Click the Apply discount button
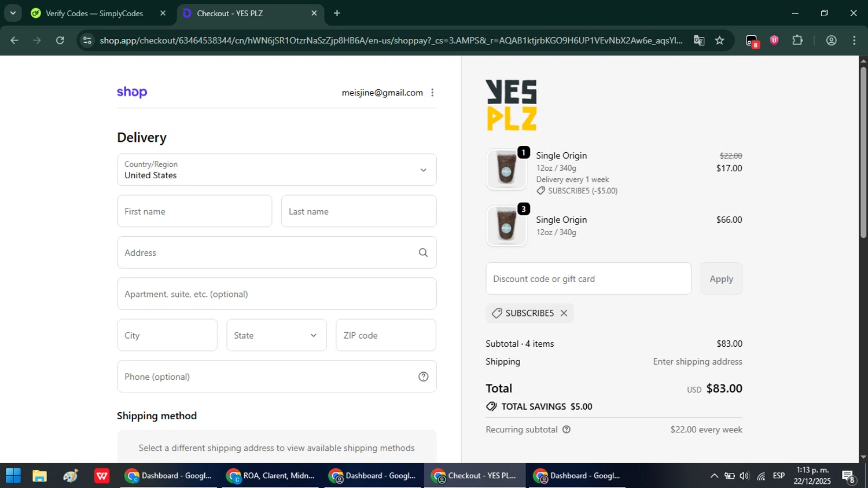The width and height of the screenshot is (868, 488). click(722, 278)
